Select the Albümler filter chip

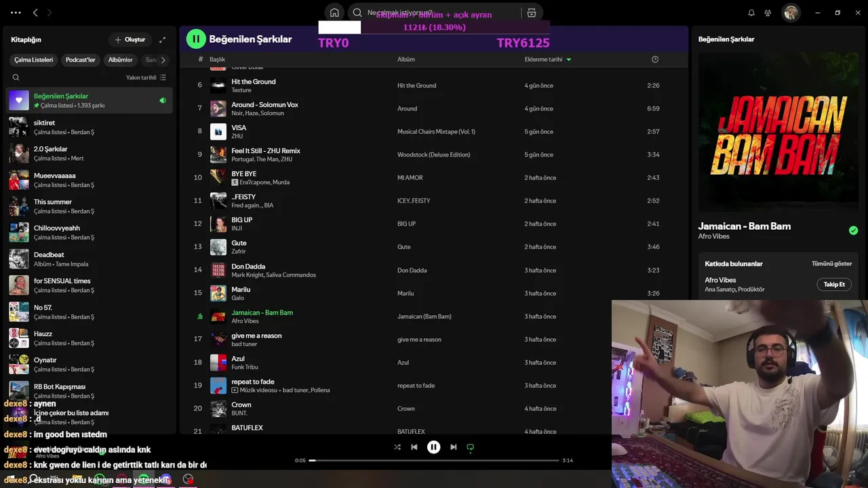(121, 60)
